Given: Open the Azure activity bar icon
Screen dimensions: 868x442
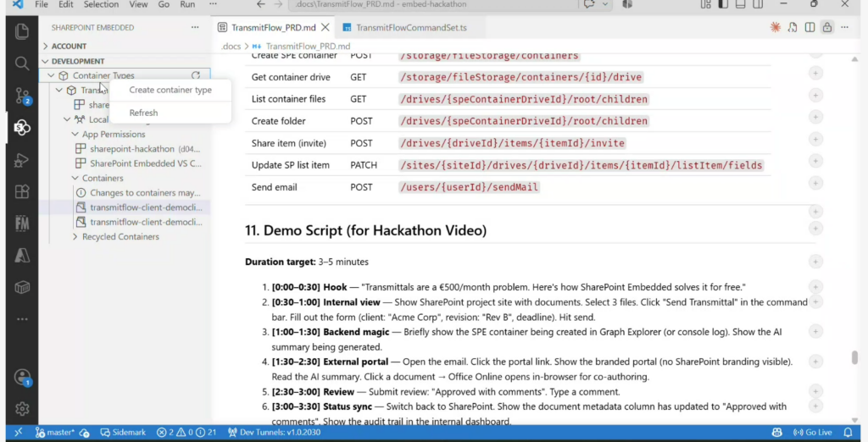Looking at the screenshot, I should [21, 255].
